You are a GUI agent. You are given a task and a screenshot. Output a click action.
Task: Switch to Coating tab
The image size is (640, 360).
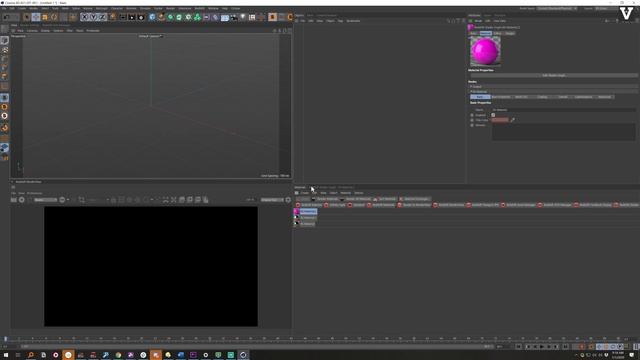pos(542,97)
